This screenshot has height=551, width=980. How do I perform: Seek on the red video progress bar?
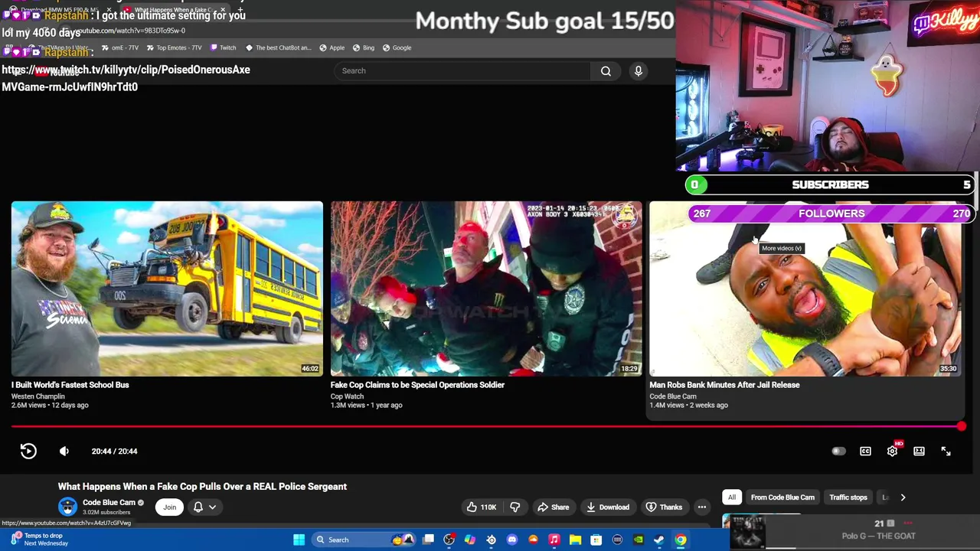[x=486, y=427]
